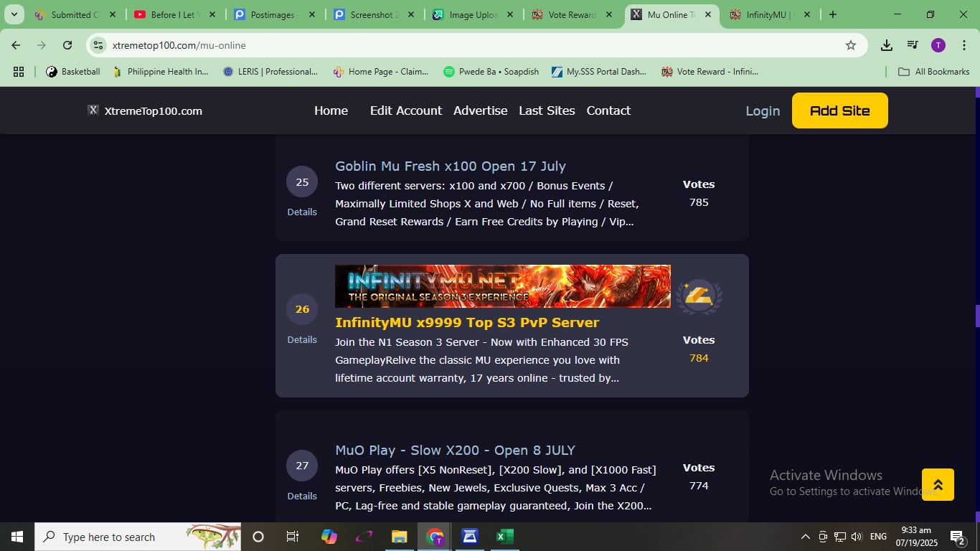The height and width of the screenshot is (551, 980).
Task: Click the scroll-to-top double chevron button
Action: (x=938, y=485)
